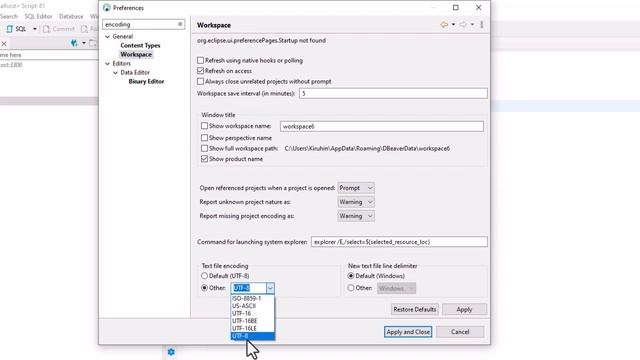Select Content Types in the preferences tree
Image resolution: width=640 pixels, height=360 pixels.
(x=140, y=45)
